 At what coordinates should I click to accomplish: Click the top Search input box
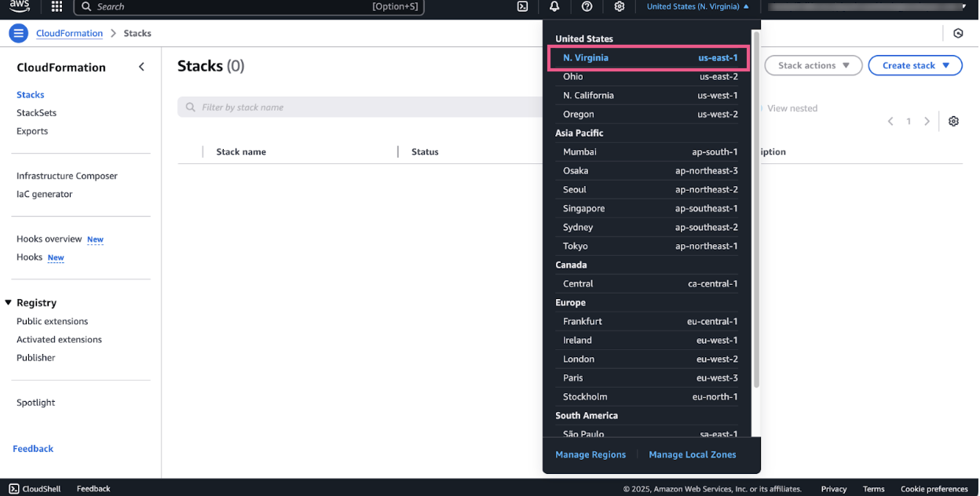[249, 6]
